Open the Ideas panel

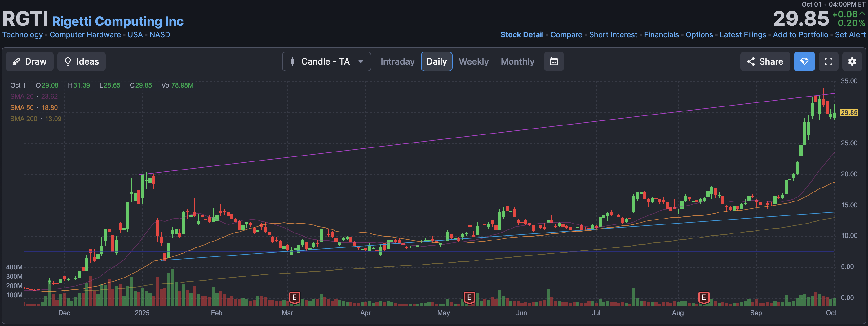tap(81, 61)
